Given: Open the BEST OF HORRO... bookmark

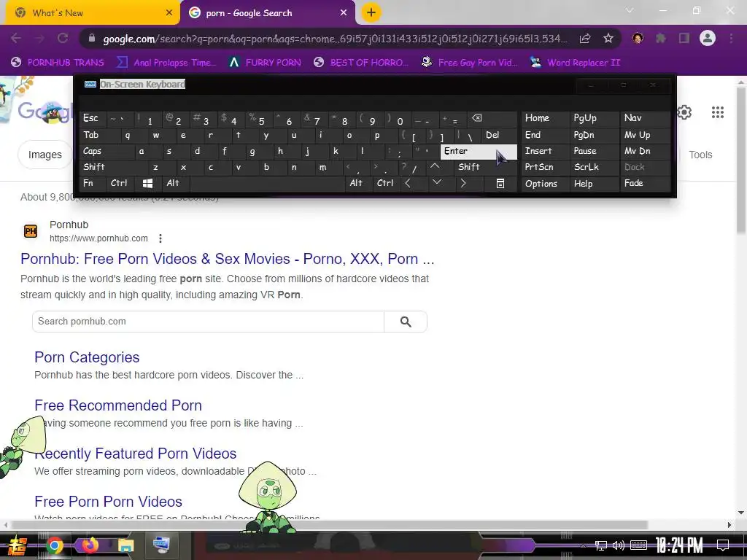Looking at the screenshot, I should click(361, 63).
